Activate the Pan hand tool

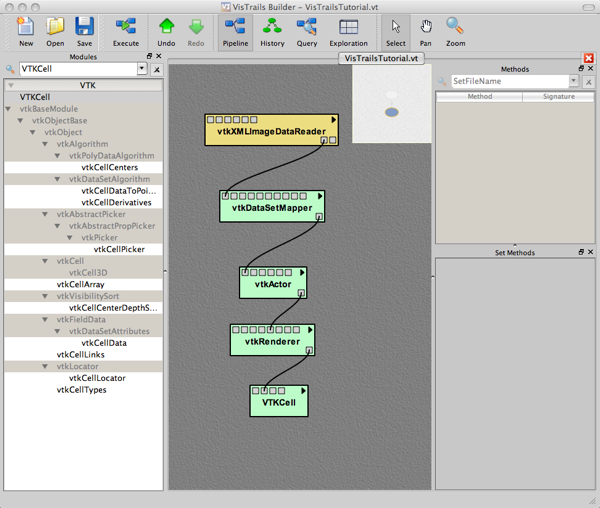click(x=426, y=32)
